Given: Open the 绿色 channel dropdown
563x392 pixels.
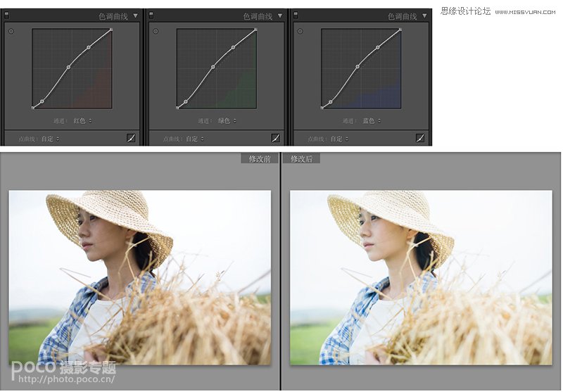Looking at the screenshot, I should point(228,121).
